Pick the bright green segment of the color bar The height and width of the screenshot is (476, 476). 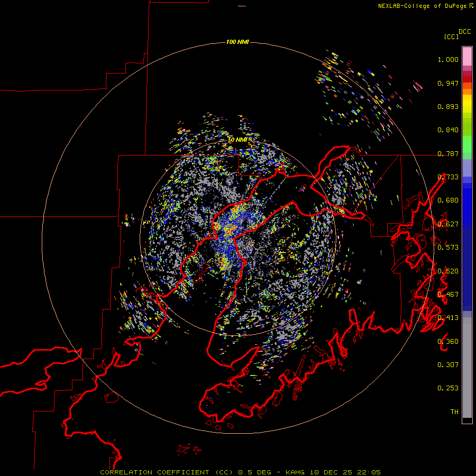click(x=467, y=144)
